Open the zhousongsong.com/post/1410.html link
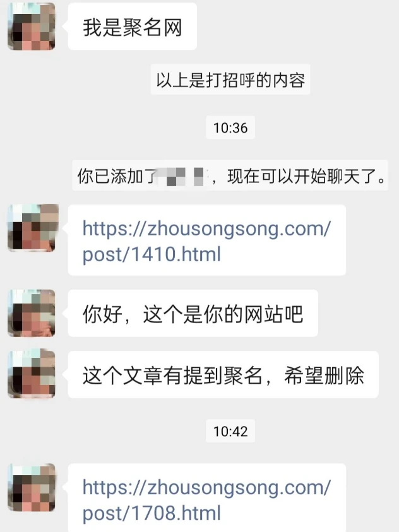The height and width of the screenshot is (532, 399). 206,241
